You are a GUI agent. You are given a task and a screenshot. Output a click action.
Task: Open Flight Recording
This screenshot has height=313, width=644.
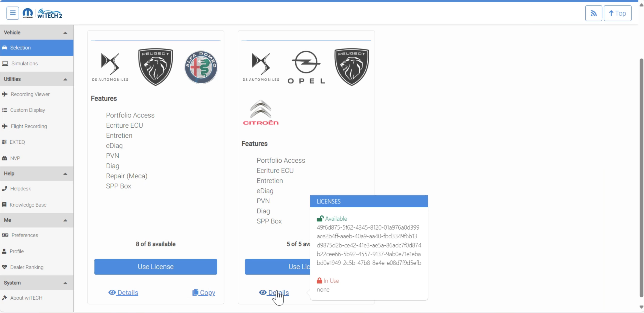pos(37,126)
